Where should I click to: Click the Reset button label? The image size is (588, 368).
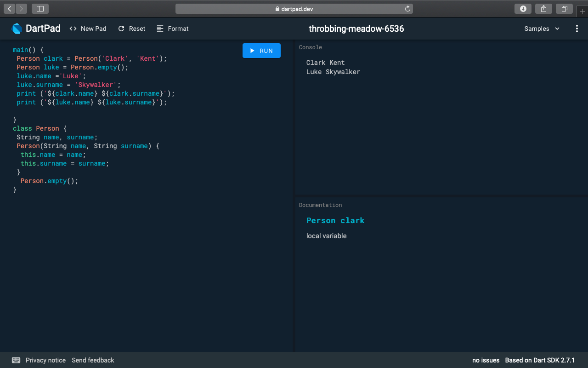[x=137, y=29]
